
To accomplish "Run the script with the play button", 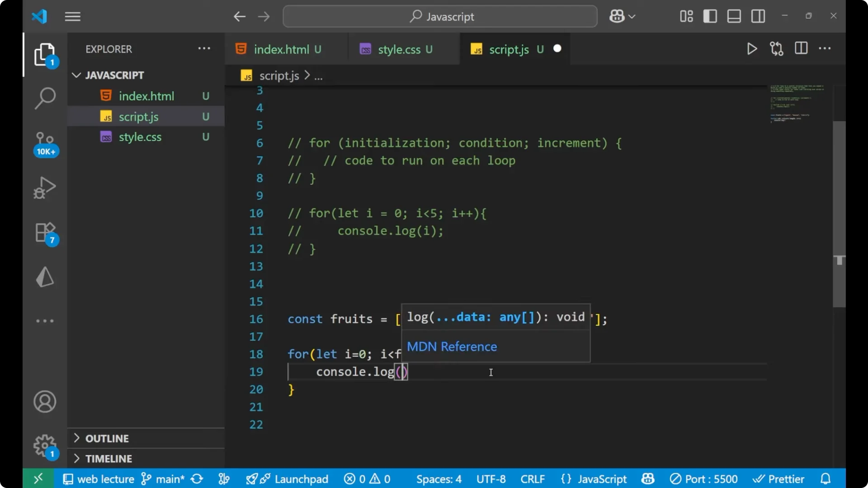I will [752, 49].
